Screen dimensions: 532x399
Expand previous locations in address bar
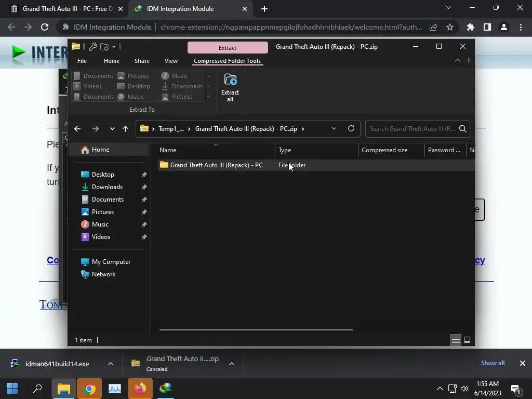(x=334, y=129)
